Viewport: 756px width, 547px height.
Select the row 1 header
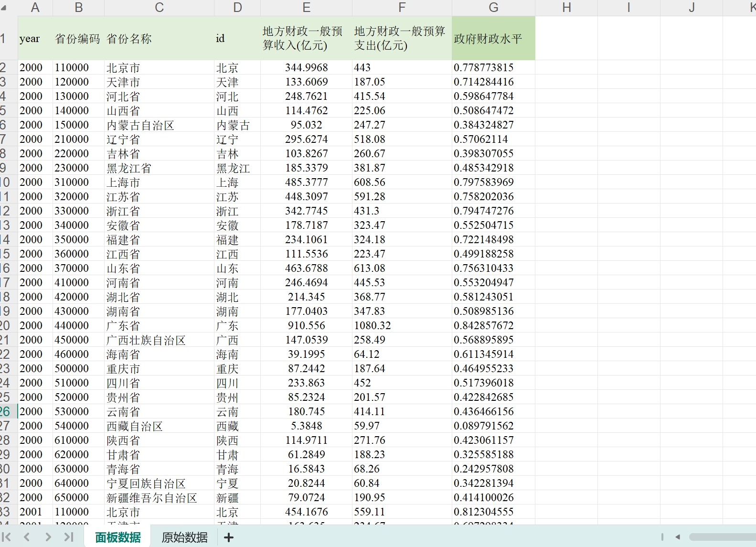tap(4, 39)
